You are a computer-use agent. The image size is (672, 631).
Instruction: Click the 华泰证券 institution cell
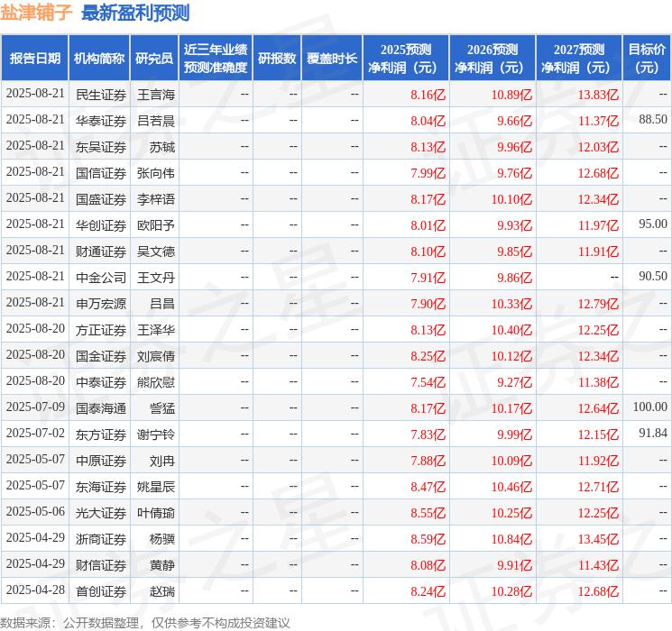[x=101, y=121]
